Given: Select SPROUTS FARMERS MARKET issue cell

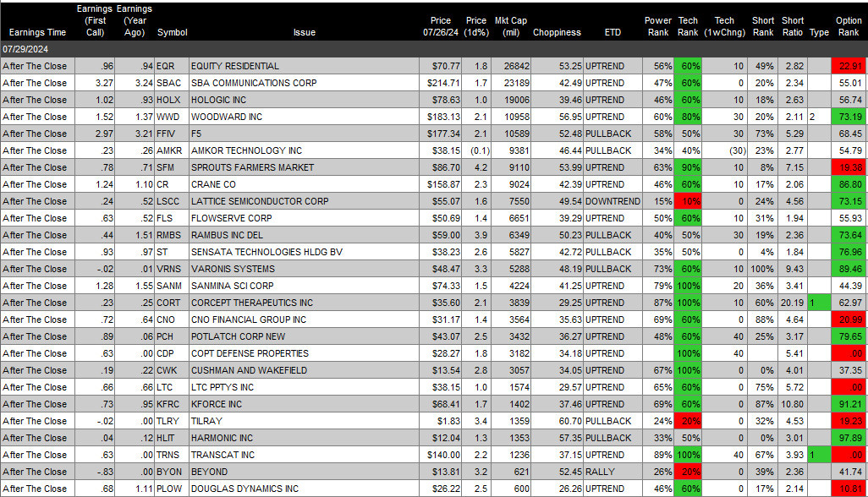Looking at the screenshot, I should pos(304,167).
